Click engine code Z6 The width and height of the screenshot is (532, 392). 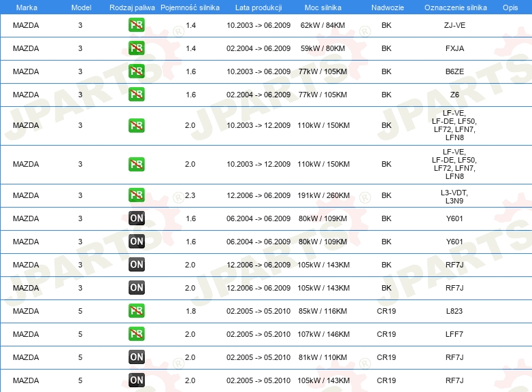pyautogui.click(x=454, y=95)
